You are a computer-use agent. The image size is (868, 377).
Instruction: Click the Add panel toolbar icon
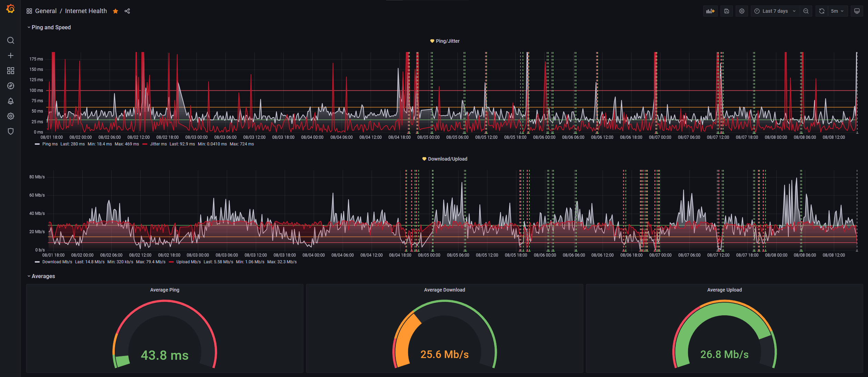pos(710,11)
